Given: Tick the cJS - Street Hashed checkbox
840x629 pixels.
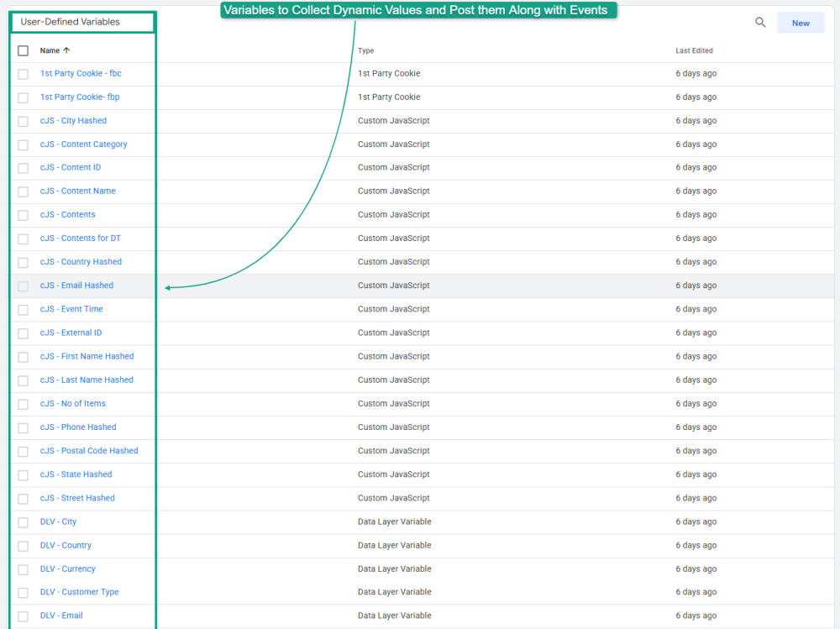Looking at the screenshot, I should [23, 498].
